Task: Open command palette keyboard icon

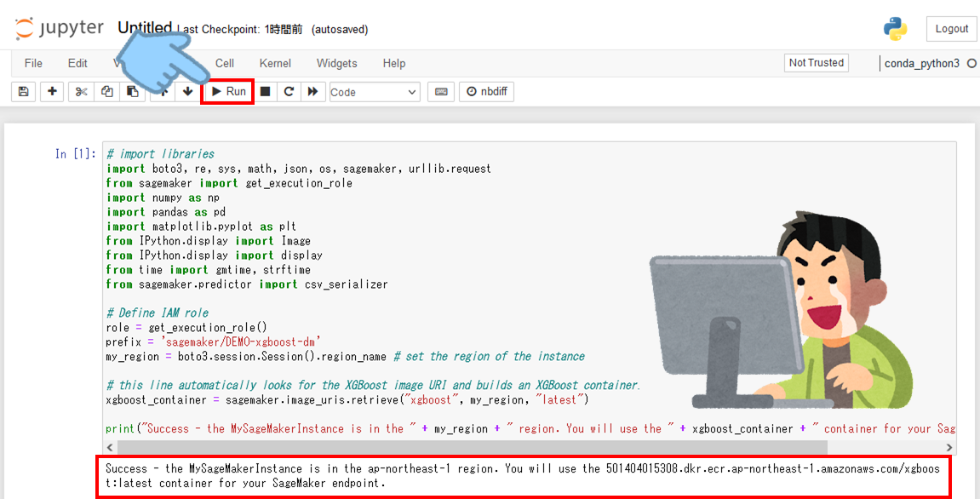Action: tap(441, 92)
